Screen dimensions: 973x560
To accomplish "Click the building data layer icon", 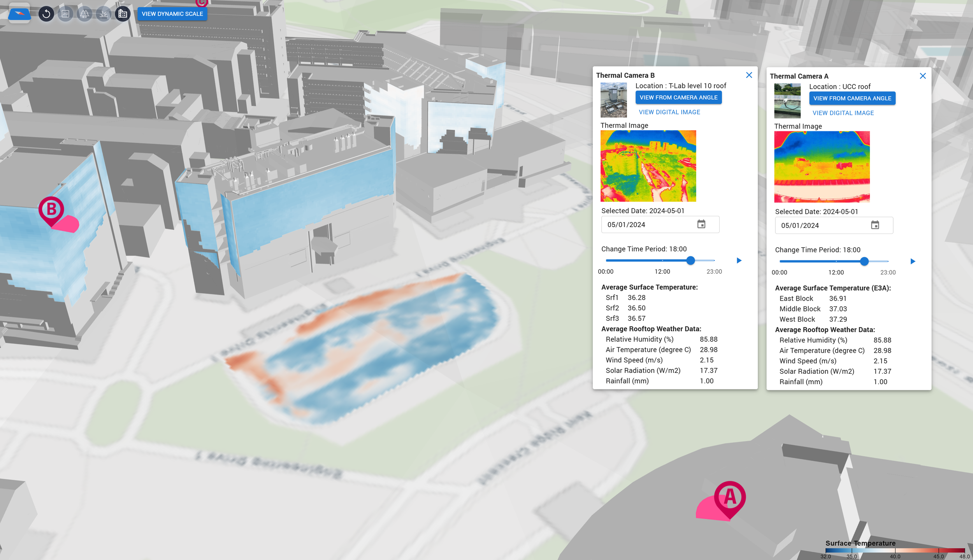I will tap(123, 14).
